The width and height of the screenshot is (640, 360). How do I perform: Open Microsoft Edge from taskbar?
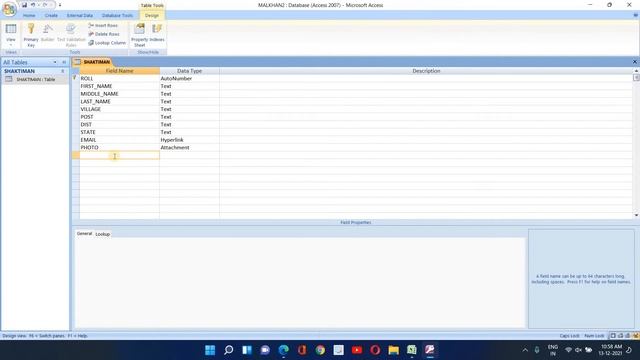[x=284, y=350]
